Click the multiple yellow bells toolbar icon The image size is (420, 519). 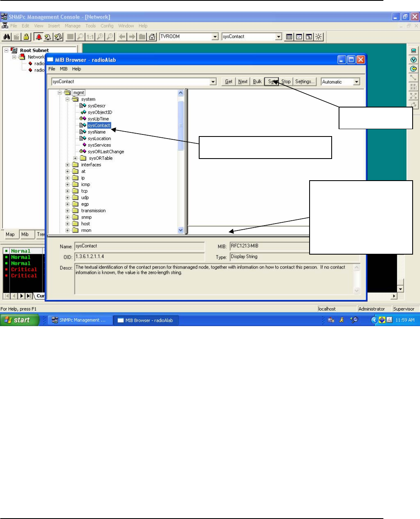click(58, 37)
